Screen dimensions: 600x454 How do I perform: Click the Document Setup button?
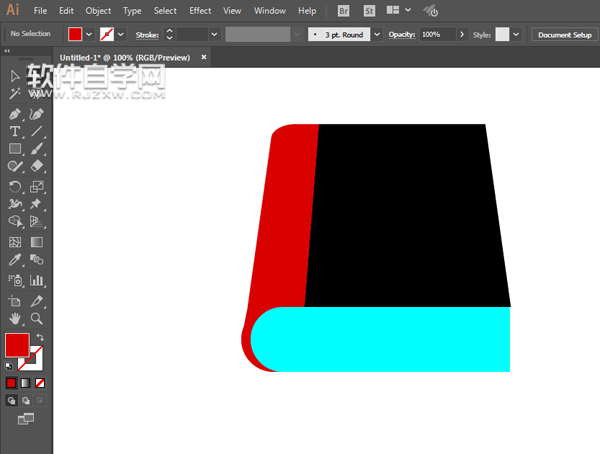point(564,34)
